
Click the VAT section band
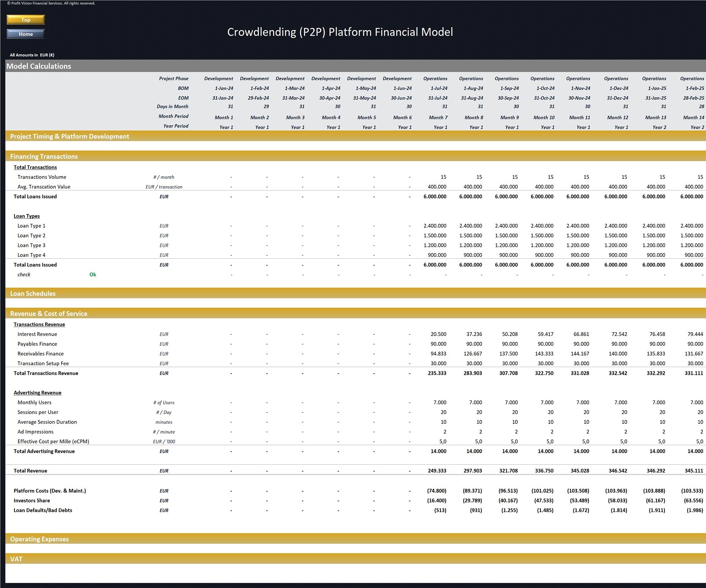click(355, 559)
